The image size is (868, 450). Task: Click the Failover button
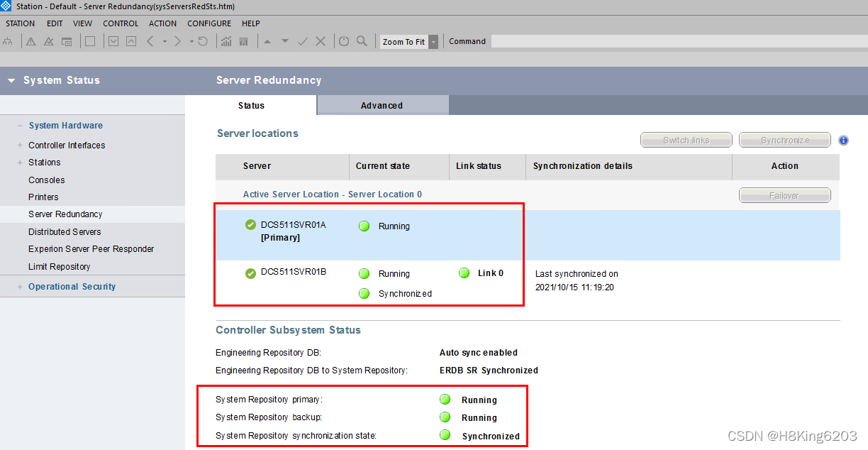[x=784, y=195]
